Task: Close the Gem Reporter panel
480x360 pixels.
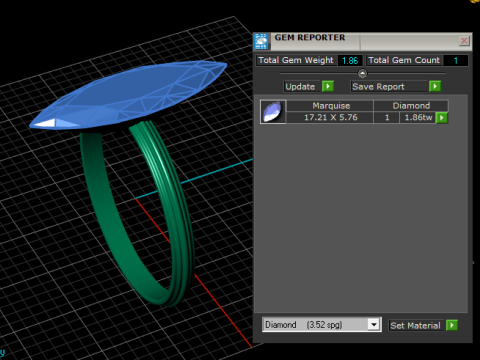Action: (x=464, y=41)
